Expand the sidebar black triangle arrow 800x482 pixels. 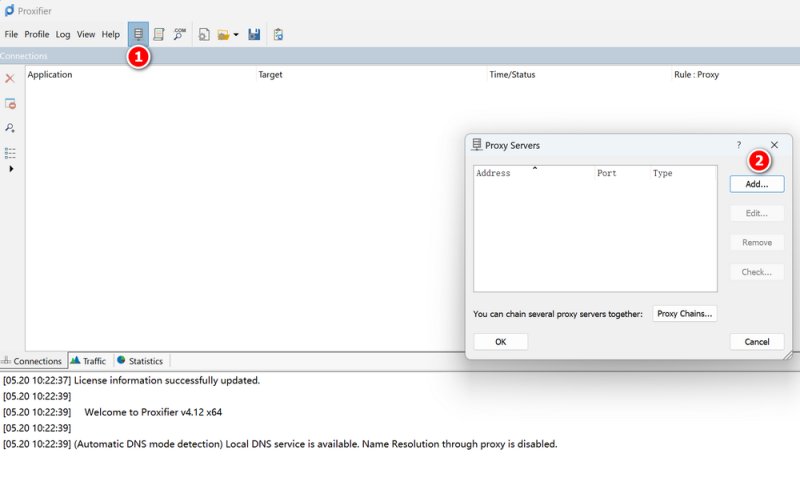(11, 169)
